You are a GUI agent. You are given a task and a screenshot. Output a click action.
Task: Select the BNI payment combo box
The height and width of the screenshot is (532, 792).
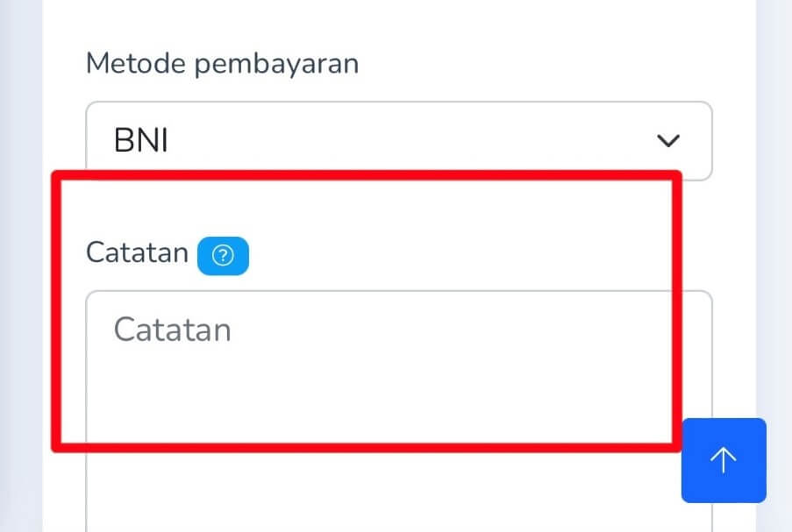398,140
